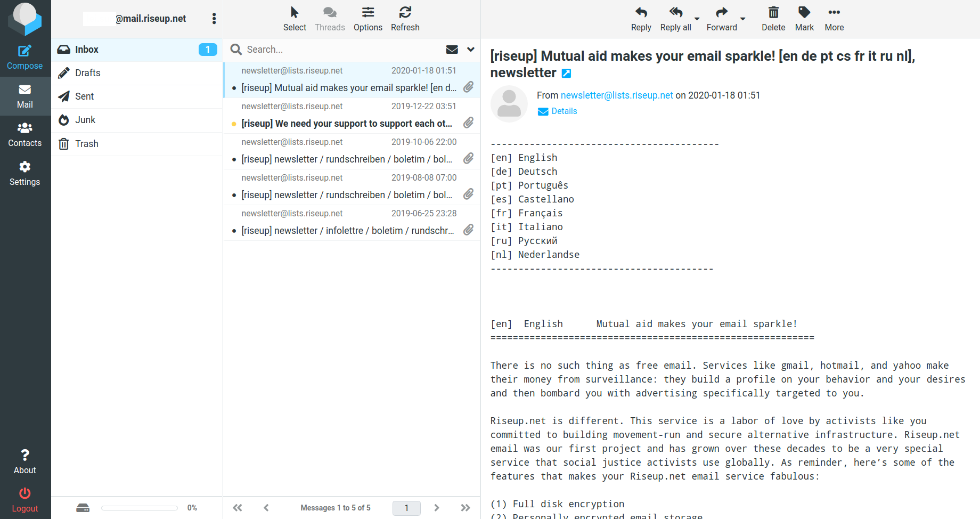Open the Contacts section
This screenshot has width=980, height=519.
pyautogui.click(x=25, y=135)
